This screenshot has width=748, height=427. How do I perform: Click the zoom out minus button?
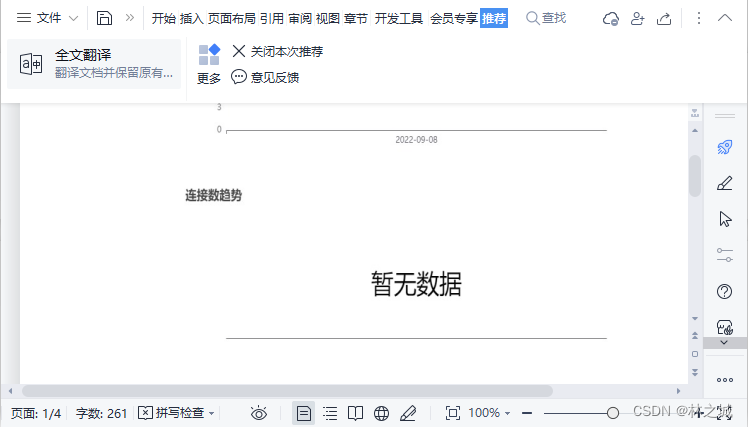pos(527,413)
